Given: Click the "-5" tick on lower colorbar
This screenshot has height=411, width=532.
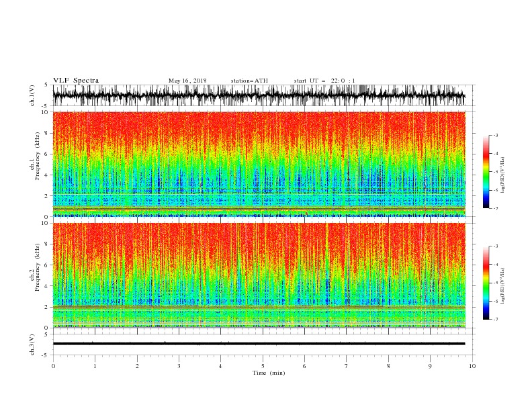Looking at the screenshot, I should [x=495, y=283].
